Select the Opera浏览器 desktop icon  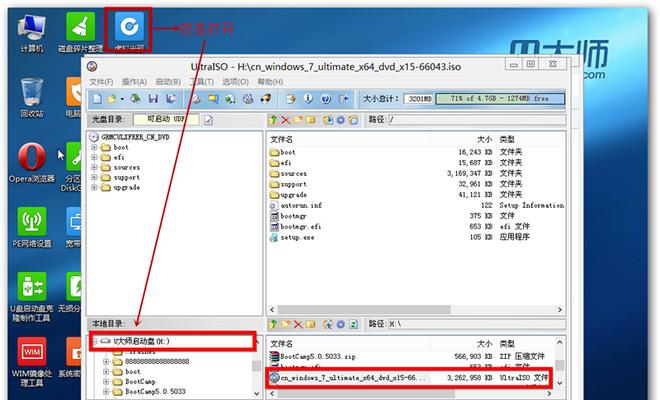pyautogui.click(x=32, y=163)
